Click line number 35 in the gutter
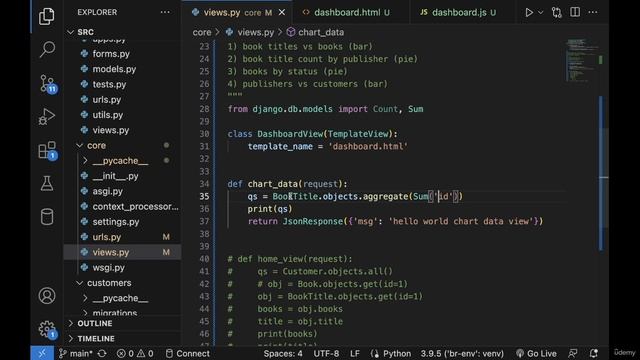The height and width of the screenshot is (360, 640). (x=204, y=196)
